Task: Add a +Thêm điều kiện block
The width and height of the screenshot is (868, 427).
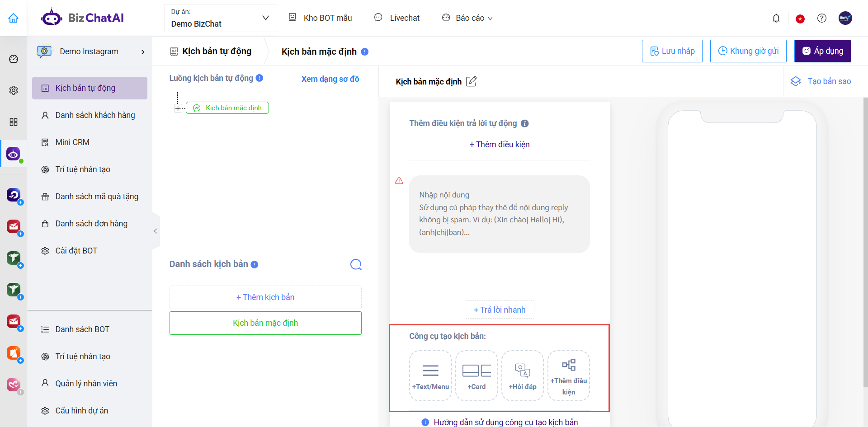Action: [x=569, y=375]
